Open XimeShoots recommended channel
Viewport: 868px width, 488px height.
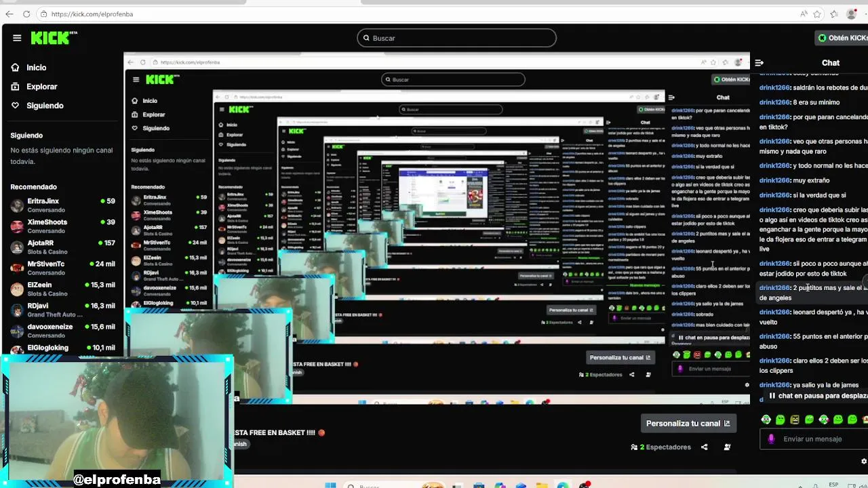[x=62, y=226]
